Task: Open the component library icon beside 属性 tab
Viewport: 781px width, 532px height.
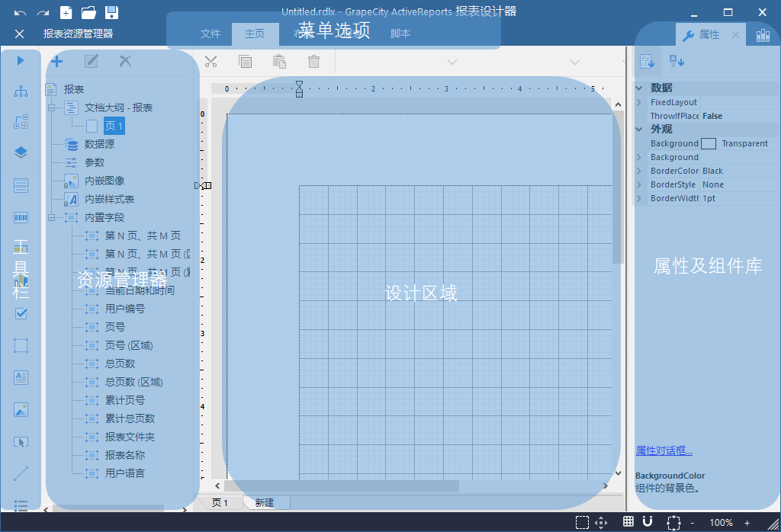Action: coord(763,35)
